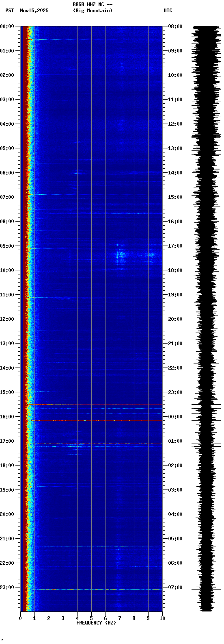Click UTC time label '07:00'
The height and width of the screenshot is (644, 224).
(x=175, y=587)
